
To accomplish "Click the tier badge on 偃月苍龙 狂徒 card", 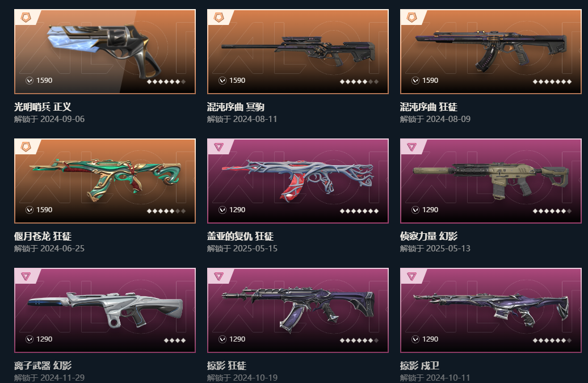I will pos(26,146).
